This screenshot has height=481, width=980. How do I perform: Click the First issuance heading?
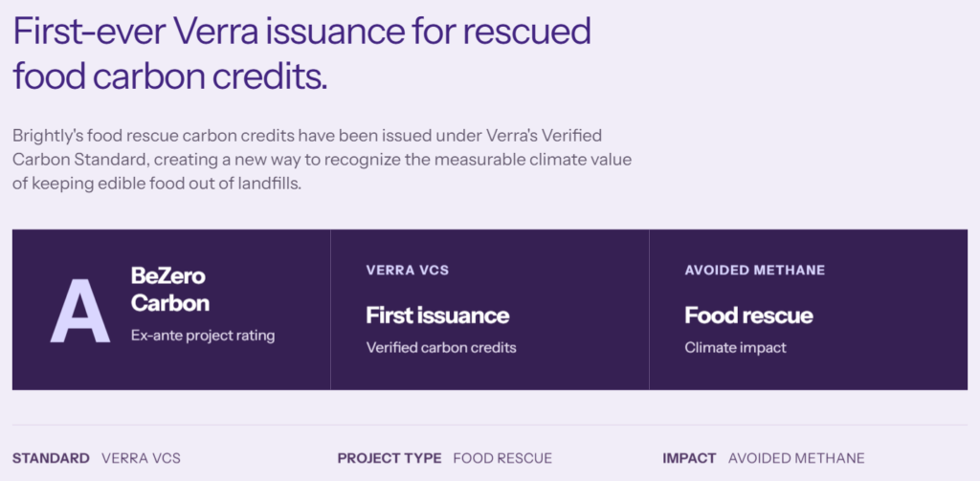click(x=437, y=316)
